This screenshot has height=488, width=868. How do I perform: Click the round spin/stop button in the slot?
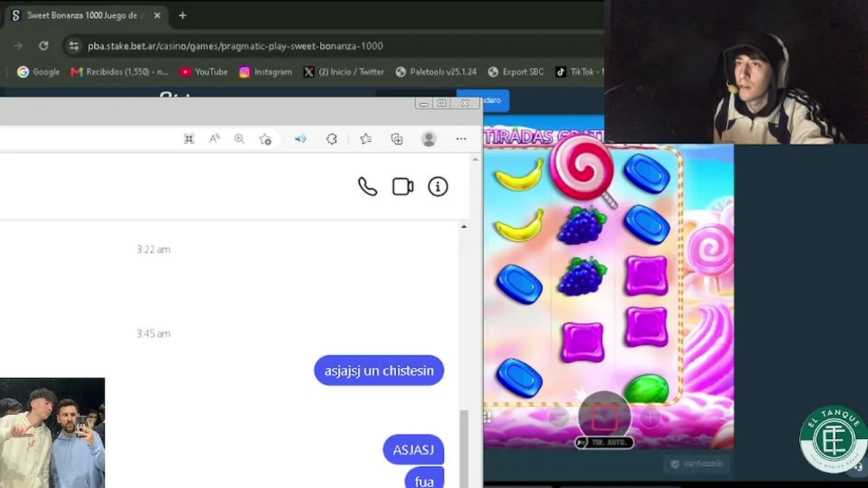coord(604,416)
